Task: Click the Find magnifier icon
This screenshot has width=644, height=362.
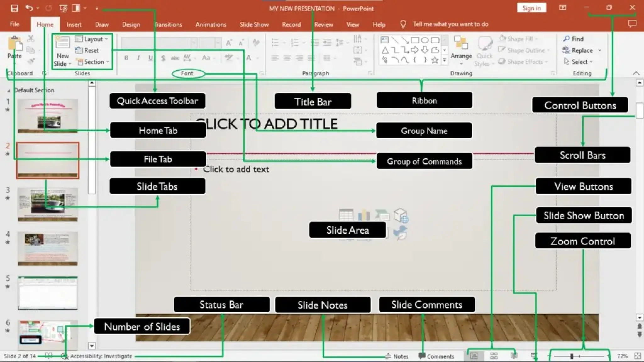Action: coord(566,39)
